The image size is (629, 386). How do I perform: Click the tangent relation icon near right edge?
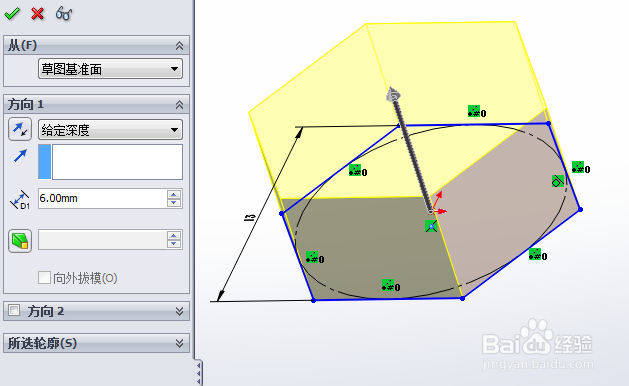pos(558,181)
